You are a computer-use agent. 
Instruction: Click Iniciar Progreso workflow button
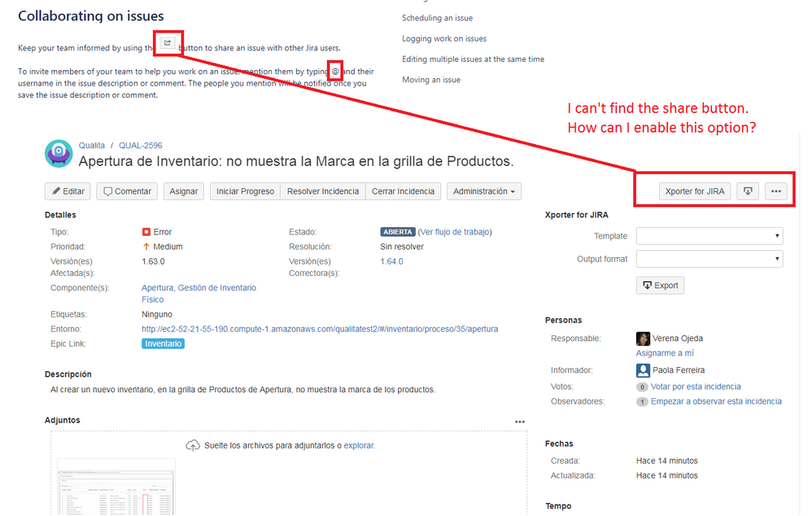245,191
